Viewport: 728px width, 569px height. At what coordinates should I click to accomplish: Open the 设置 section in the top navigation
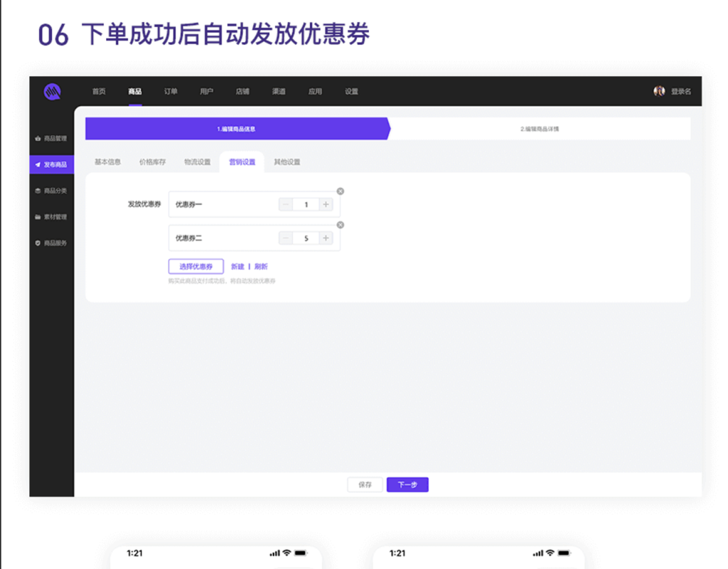click(350, 92)
